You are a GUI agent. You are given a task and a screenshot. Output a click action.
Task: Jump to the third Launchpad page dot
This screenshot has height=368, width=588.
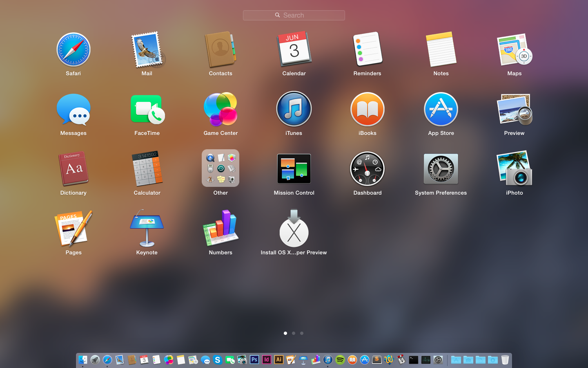[302, 333]
